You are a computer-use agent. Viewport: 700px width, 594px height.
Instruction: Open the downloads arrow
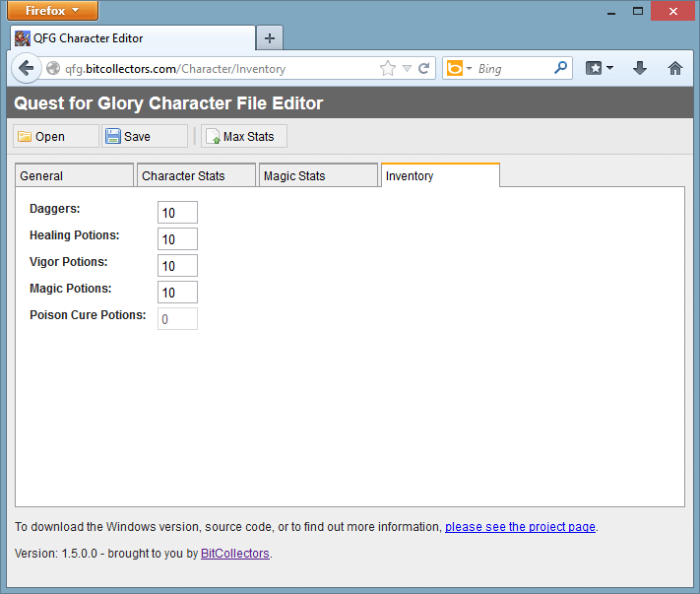click(x=639, y=68)
